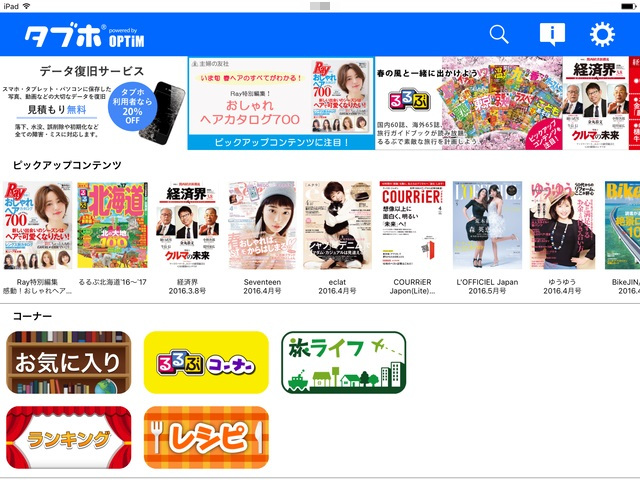This screenshot has width=640, height=480.
Task: Open the L'OFFICIEL Japan 2016.5月号 cover
Action: point(487,225)
